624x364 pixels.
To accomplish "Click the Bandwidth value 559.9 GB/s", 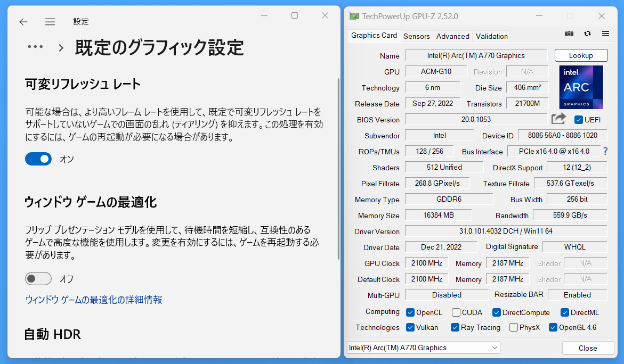I will (x=570, y=215).
